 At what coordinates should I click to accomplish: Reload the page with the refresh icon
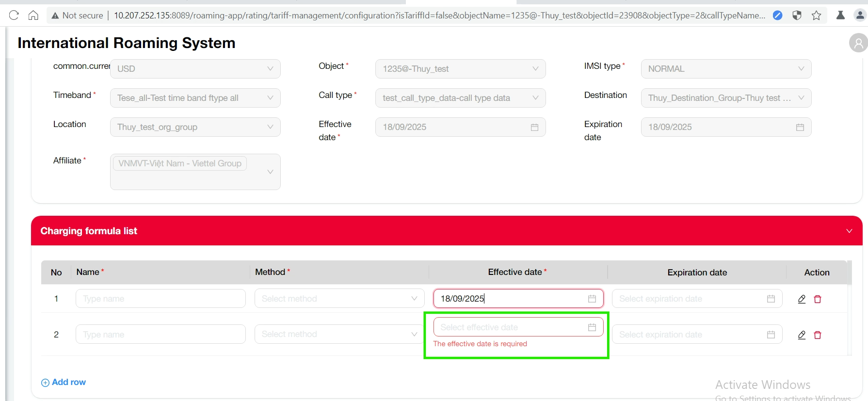tap(14, 16)
